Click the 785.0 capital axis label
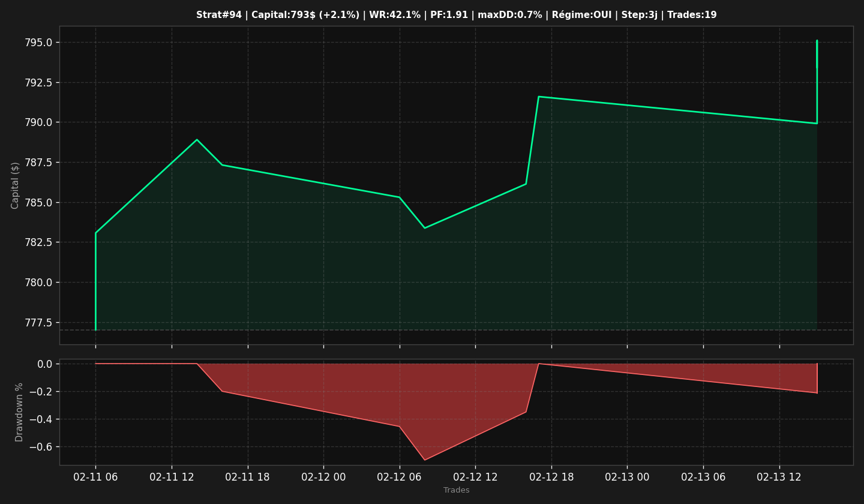The height and width of the screenshot is (504, 864). coord(40,203)
